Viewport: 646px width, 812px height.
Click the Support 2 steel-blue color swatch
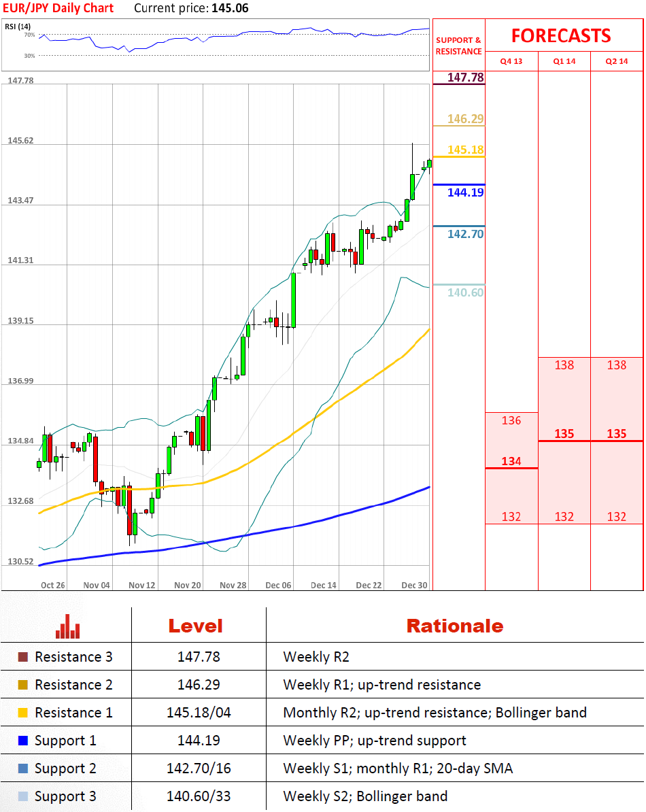point(22,768)
